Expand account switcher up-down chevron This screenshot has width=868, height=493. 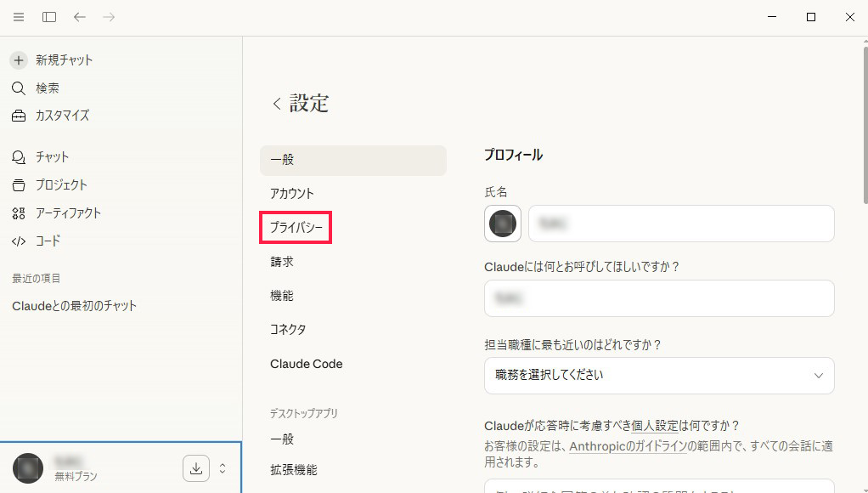click(x=223, y=468)
